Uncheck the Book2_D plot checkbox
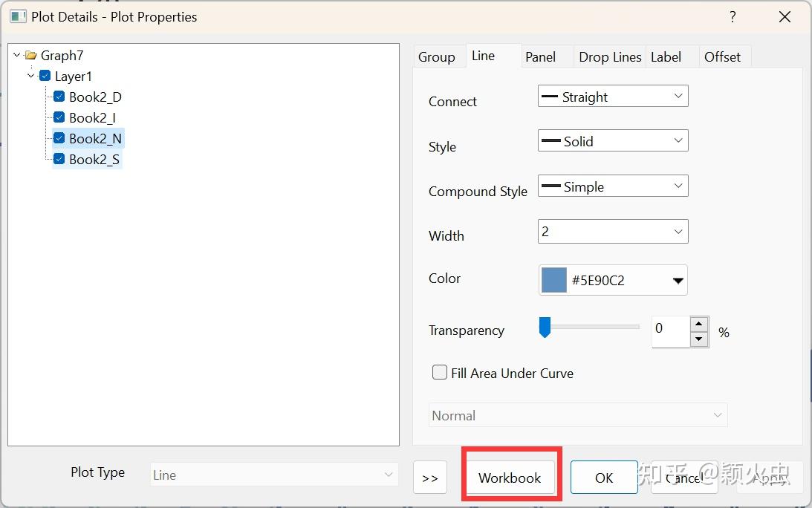This screenshot has width=812, height=508. (59, 97)
